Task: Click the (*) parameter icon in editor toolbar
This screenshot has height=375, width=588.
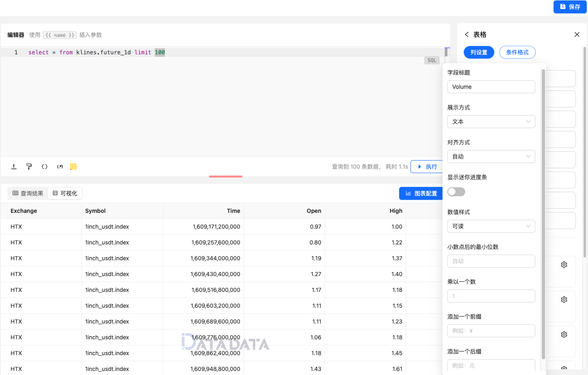Action: click(x=60, y=166)
